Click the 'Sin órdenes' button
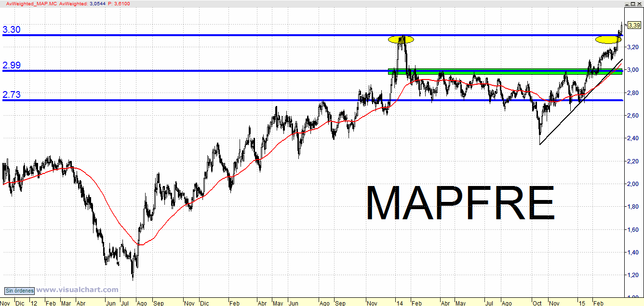Viewport: 644px width, 306px height. 20,291
